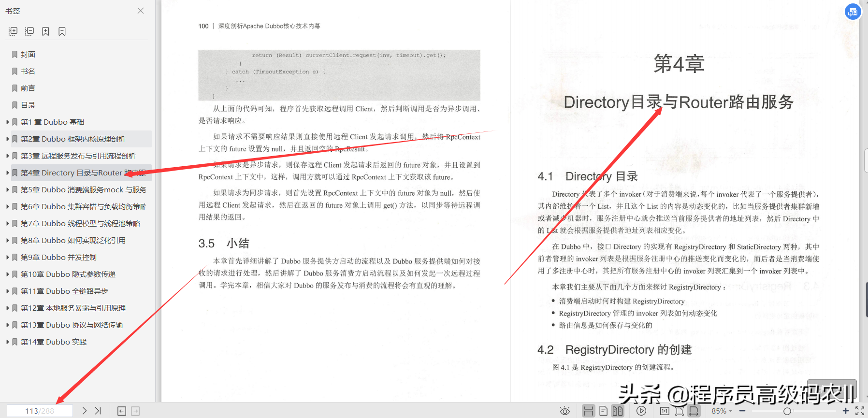Screen dimensions: 868x418
Task: Select 第9章 Dubbo 并发控制 bookmark text
Action: pos(58,258)
